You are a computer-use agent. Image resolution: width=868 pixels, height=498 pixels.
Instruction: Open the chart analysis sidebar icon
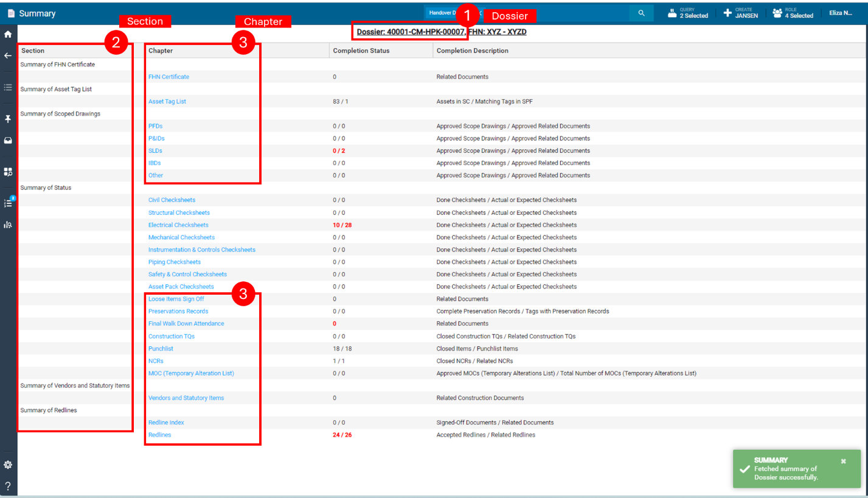click(8, 225)
